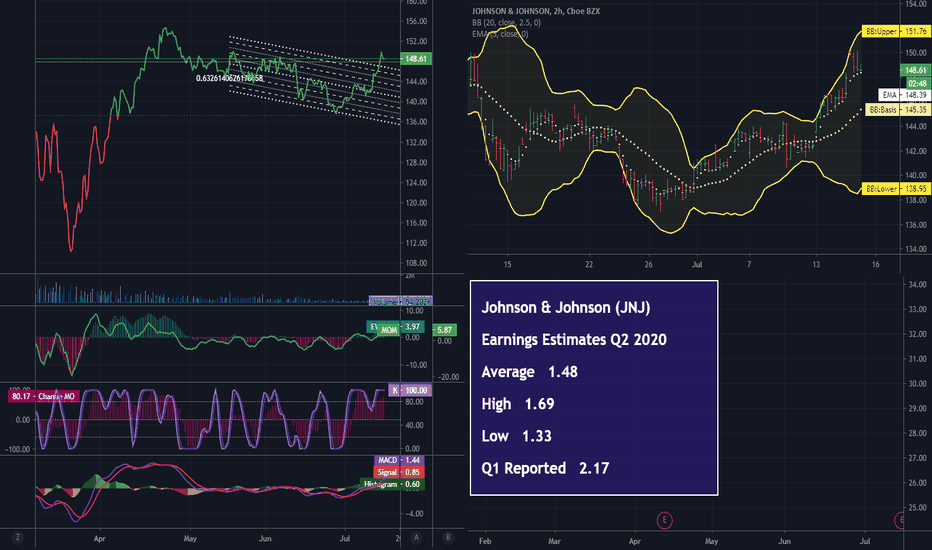
Task: Select the BB:Upper 151.76 price label
Action: coord(896,31)
